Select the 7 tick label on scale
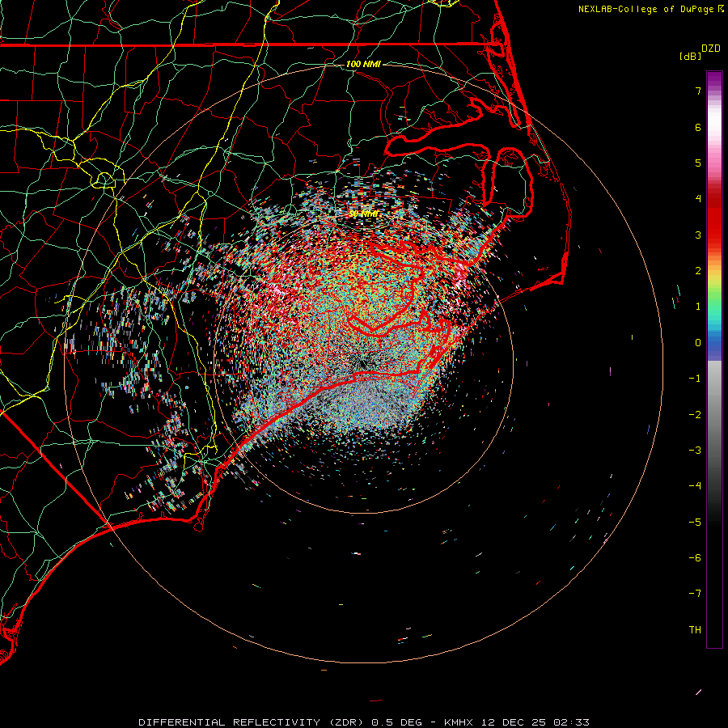The image size is (728, 728). (698, 91)
